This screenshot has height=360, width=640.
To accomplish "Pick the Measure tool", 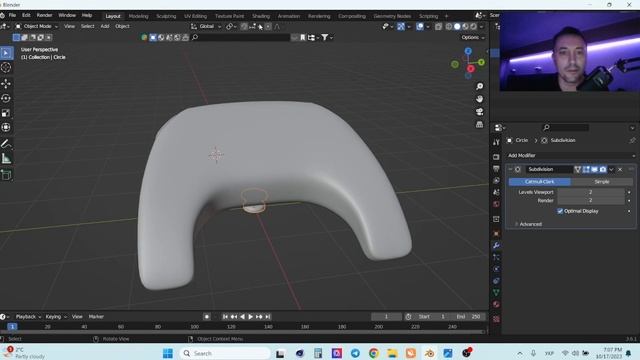I will coord(6,158).
